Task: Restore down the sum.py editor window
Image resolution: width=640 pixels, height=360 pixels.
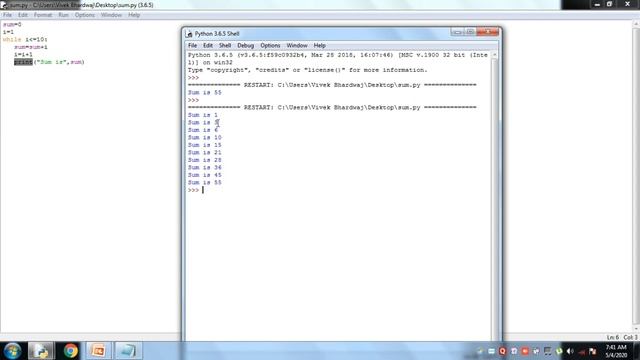Action: pyautogui.click(x=609, y=4)
